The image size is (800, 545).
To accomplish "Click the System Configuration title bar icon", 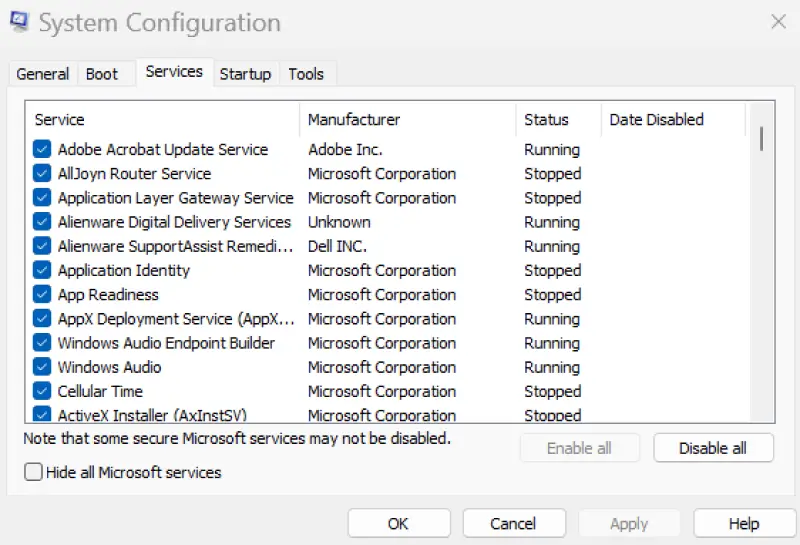I will [19, 21].
